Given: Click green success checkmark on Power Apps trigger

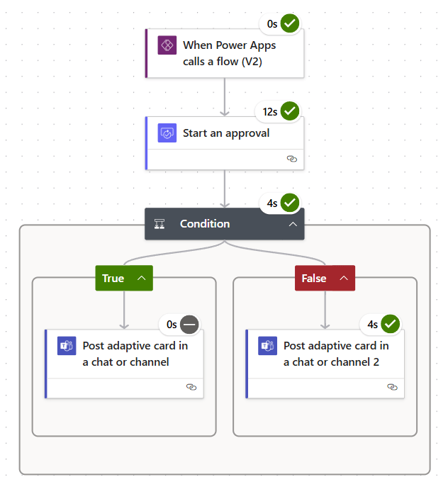Looking at the screenshot, I should tap(290, 23).
